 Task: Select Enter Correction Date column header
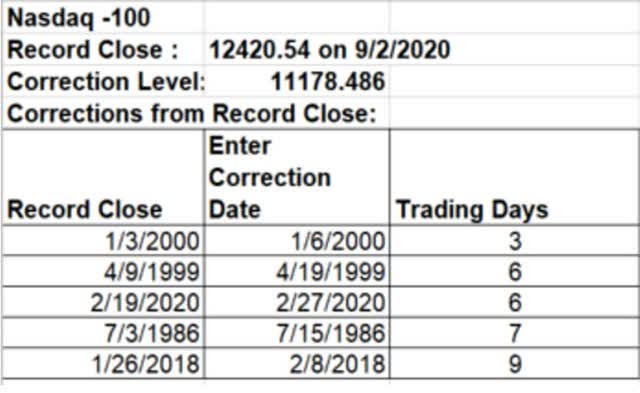[297, 177]
